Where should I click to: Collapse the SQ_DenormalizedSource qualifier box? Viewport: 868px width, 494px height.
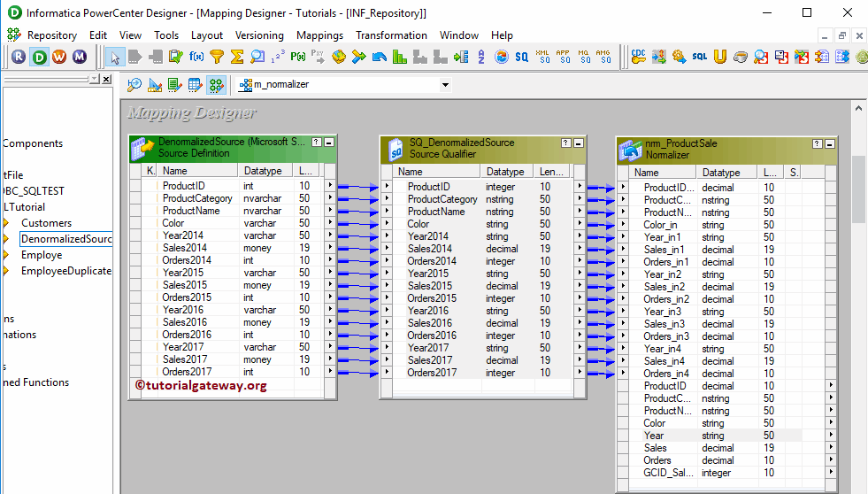point(578,142)
